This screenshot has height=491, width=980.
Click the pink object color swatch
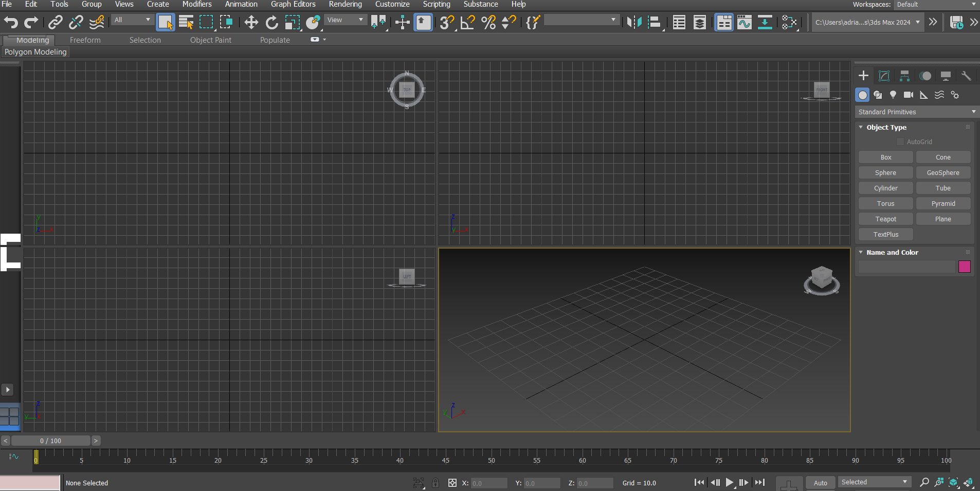coord(964,267)
